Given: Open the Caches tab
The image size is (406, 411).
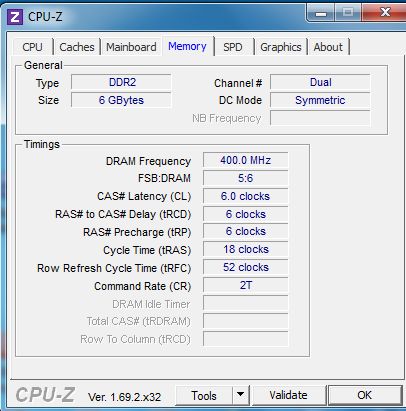Looking at the screenshot, I should [x=77, y=47].
